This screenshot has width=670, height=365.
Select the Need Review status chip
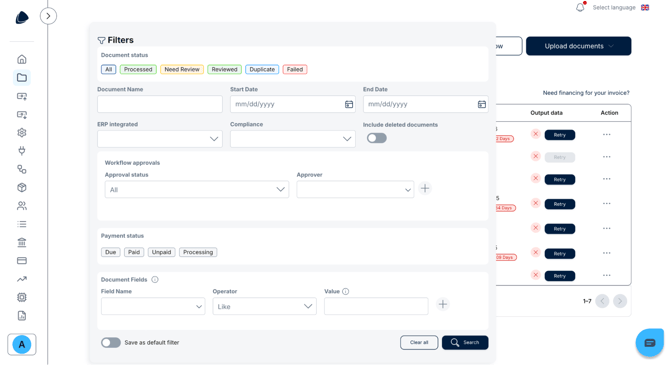point(182,69)
